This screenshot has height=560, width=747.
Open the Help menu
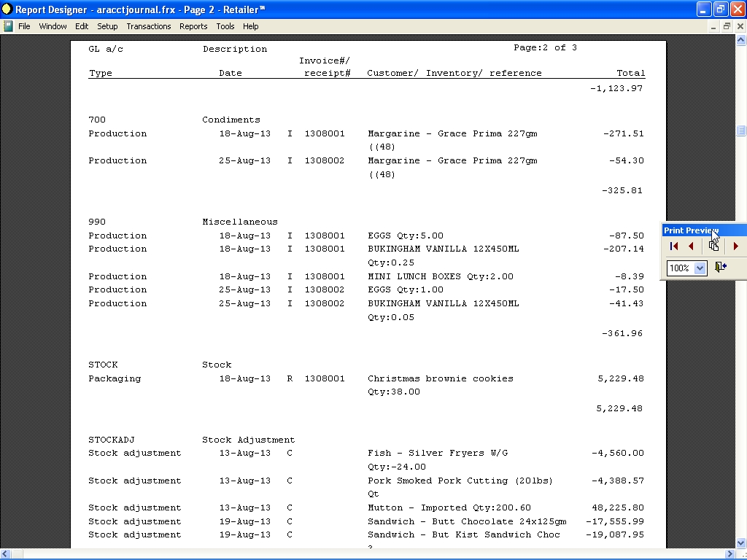coord(251,26)
